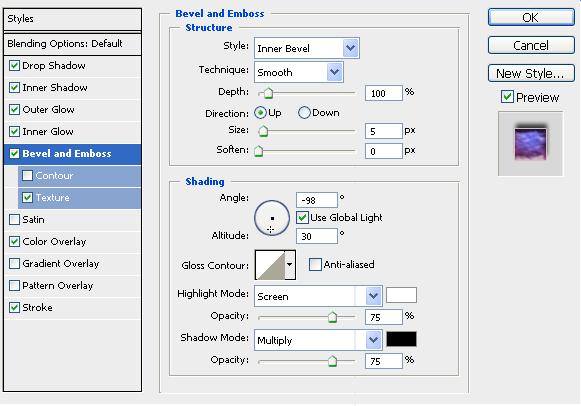Click the New Style... button

(531, 73)
